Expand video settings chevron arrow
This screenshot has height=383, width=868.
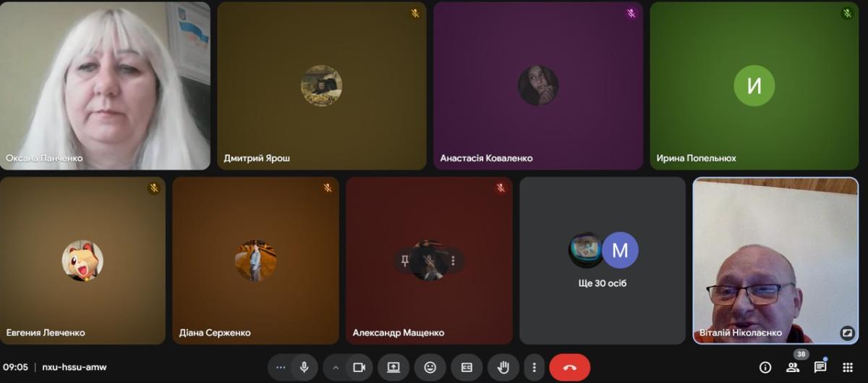(335, 367)
